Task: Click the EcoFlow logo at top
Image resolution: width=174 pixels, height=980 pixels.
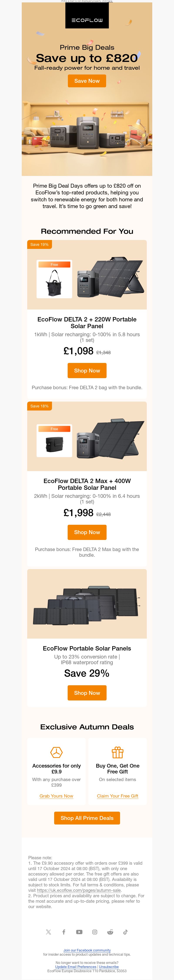Action: (87, 20)
